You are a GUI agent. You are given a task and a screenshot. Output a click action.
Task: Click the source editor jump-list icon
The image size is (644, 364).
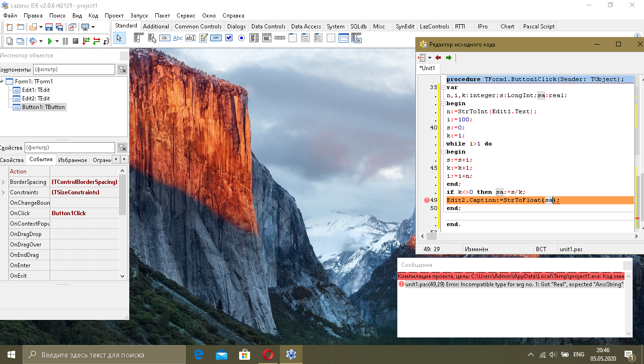421,58
